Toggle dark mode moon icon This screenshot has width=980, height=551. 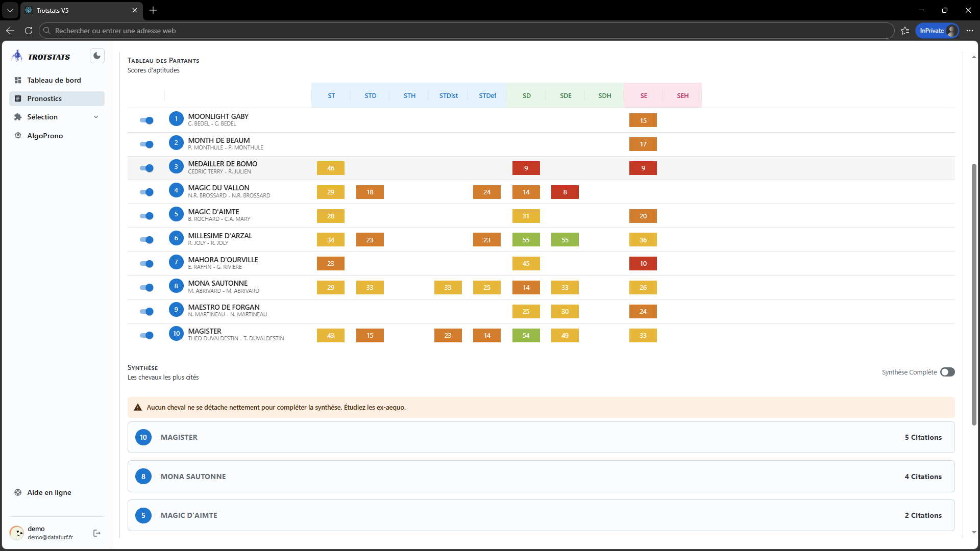[x=97, y=56]
